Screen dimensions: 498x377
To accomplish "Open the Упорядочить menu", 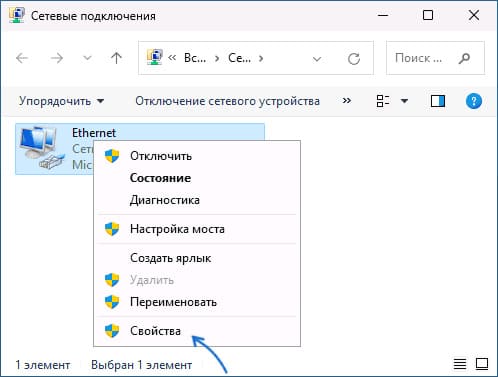I will [62, 101].
